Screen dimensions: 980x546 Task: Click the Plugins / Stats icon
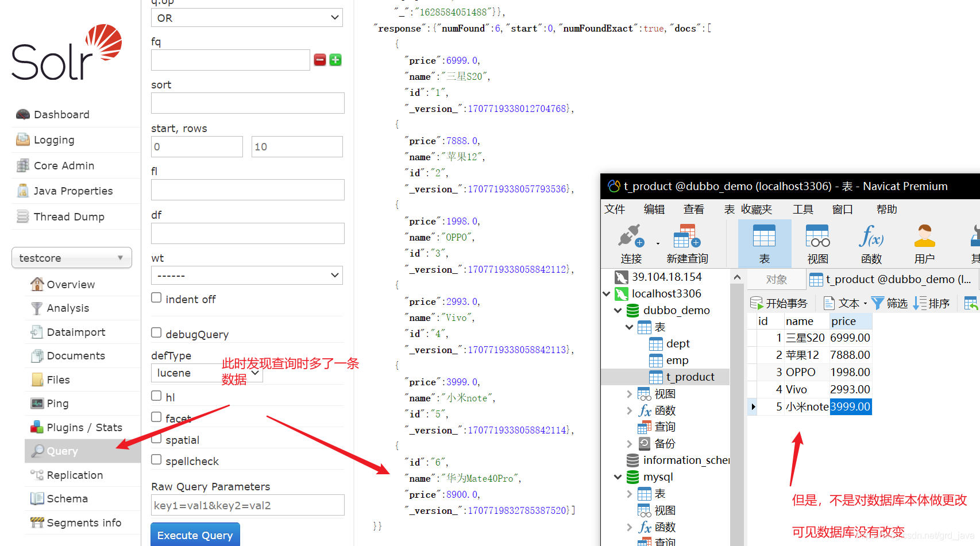click(x=37, y=427)
